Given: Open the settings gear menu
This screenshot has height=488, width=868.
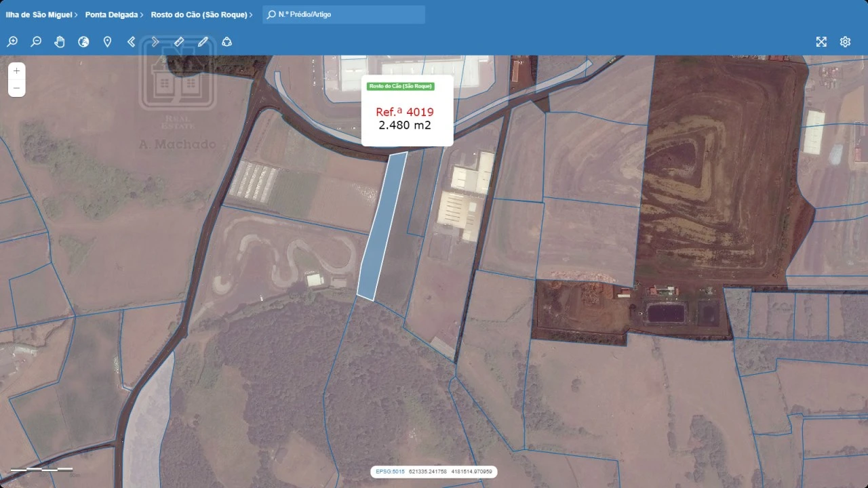Looking at the screenshot, I should [x=845, y=42].
